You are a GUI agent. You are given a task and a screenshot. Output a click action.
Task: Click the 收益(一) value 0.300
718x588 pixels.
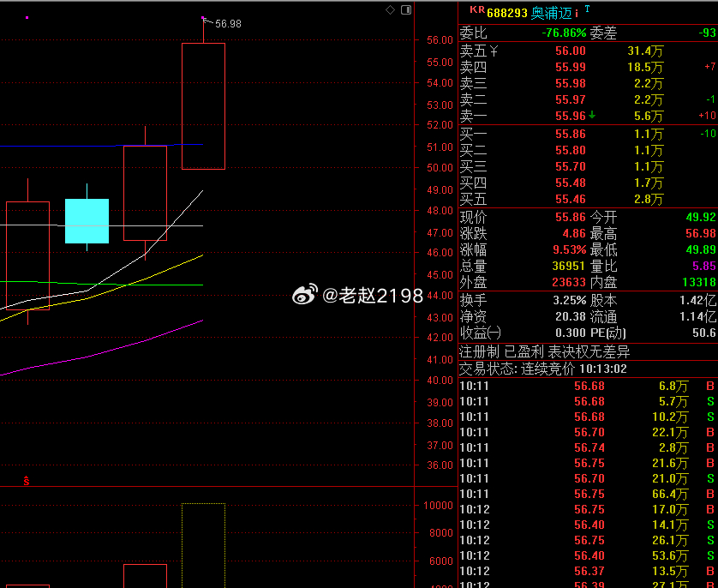point(571,333)
